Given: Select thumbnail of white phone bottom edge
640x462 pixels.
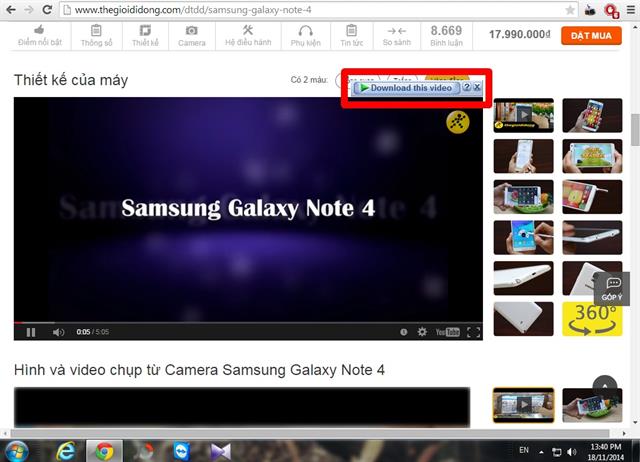Looking at the screenshot, I should coord(524,278).
